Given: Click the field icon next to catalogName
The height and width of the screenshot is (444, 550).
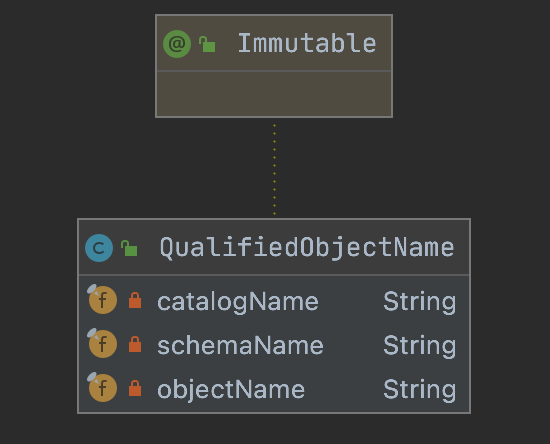Looking at the screenshot, I should [x=102, y=299].
